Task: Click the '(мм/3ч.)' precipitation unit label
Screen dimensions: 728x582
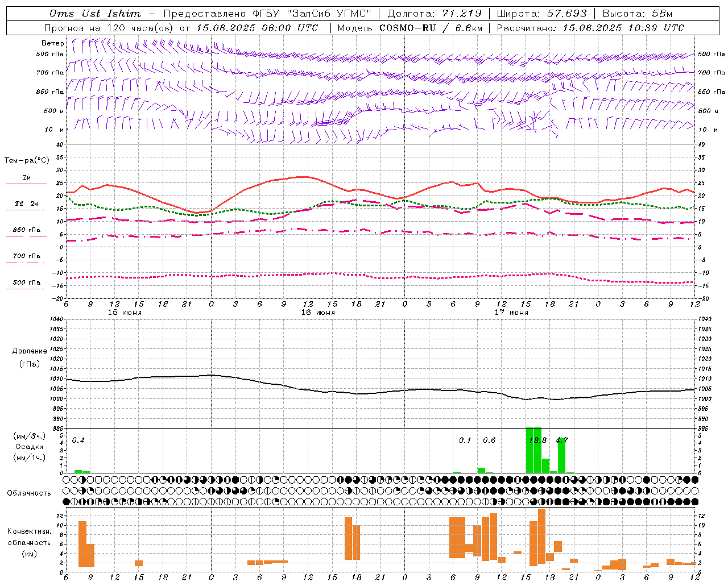Action: [x=29, y=436]
